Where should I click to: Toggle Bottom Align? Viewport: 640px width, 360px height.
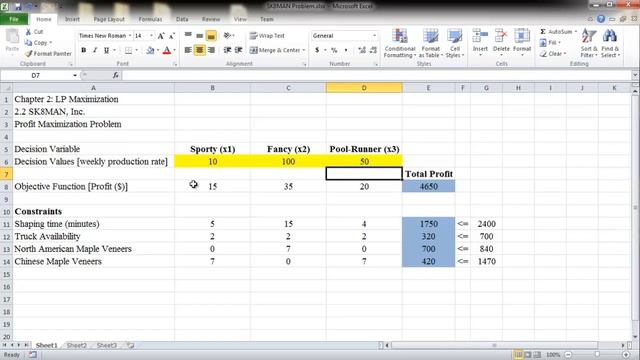click(x=211, y=36)
